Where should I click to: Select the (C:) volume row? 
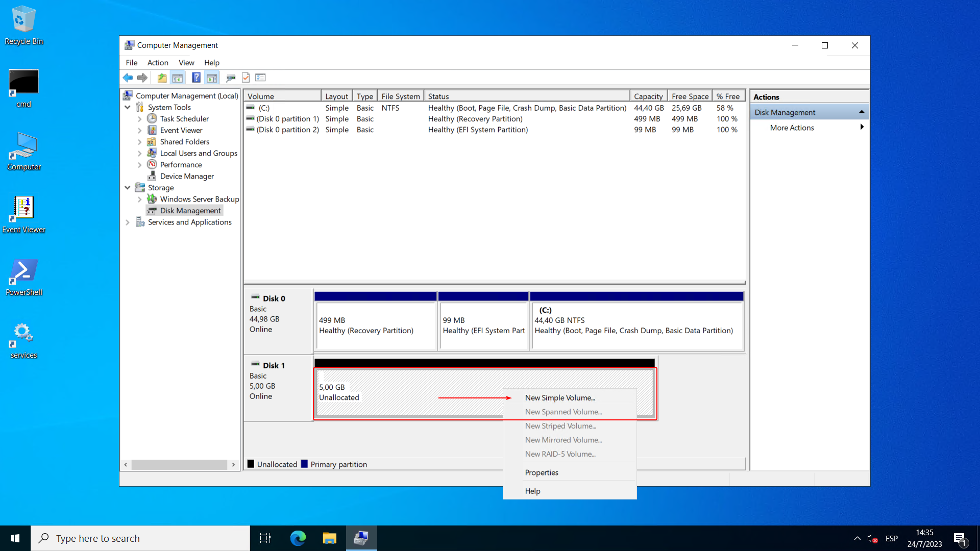494,108
